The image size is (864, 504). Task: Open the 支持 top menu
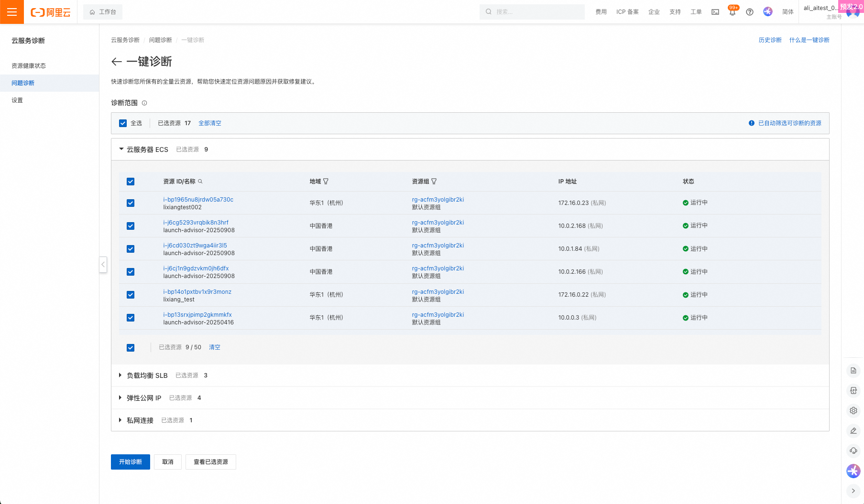(675, 12)
